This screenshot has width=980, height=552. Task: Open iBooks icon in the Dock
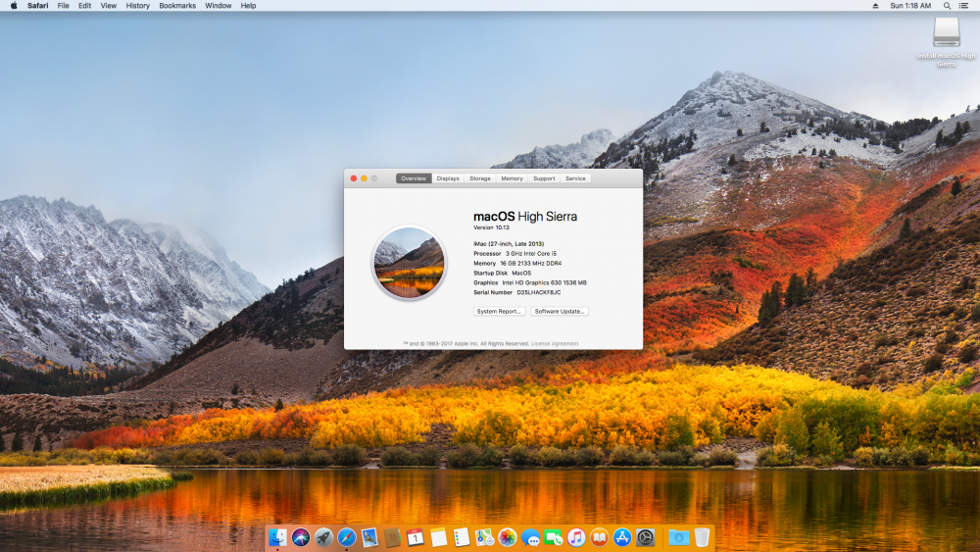[x=600, y=537]
